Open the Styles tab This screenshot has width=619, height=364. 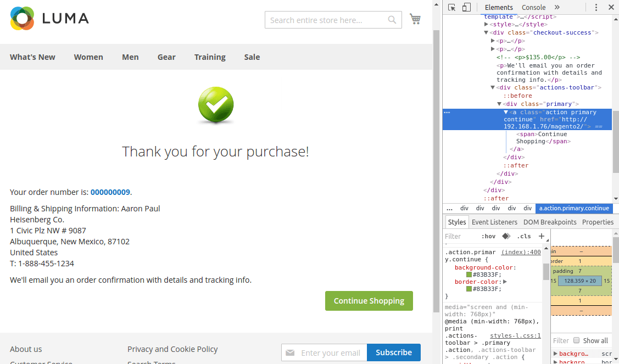point(457,222)
